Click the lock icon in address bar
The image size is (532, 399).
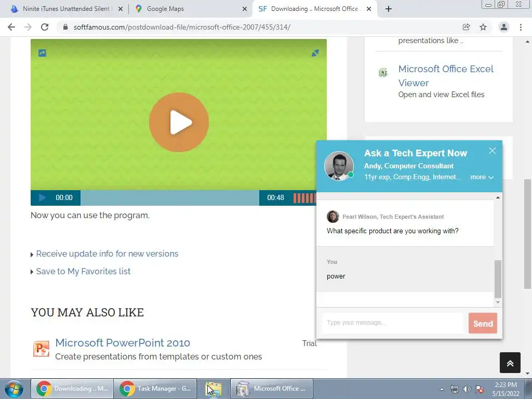coord(65,27)
